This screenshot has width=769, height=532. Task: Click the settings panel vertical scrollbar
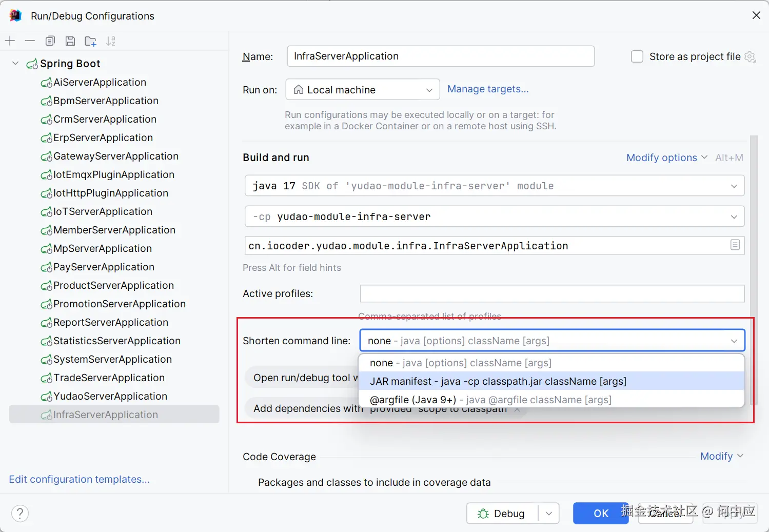(x=754, y=269)
